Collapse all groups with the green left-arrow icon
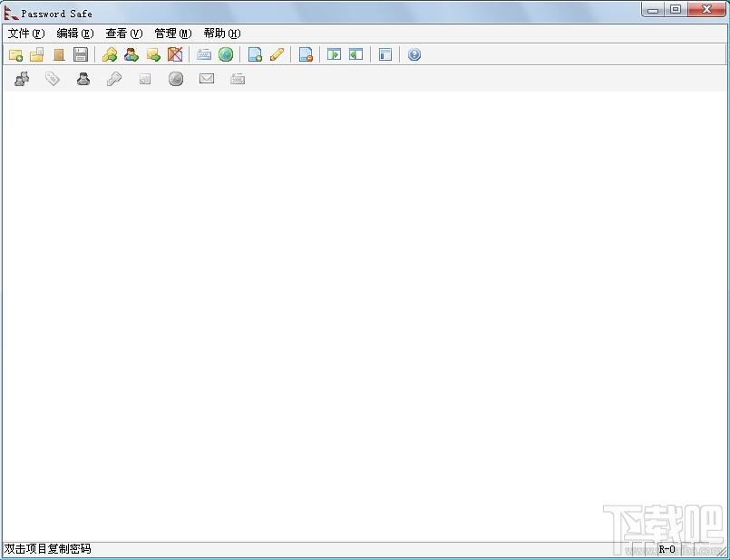This screenshot has height=560, width=730. (355, 55)
